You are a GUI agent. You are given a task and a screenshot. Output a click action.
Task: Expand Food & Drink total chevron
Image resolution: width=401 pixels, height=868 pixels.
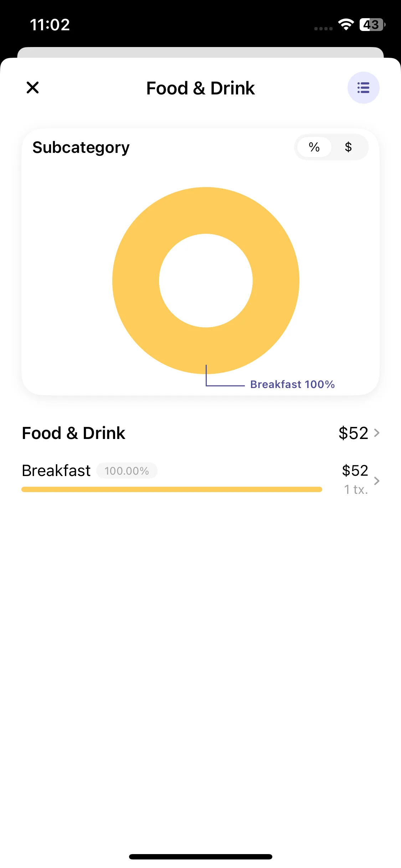tap(377, 433)
